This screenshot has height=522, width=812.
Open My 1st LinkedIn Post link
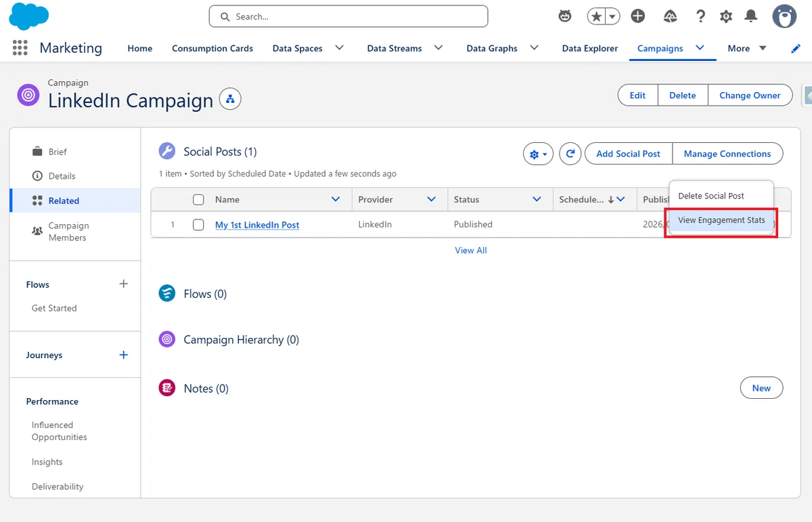257,225
